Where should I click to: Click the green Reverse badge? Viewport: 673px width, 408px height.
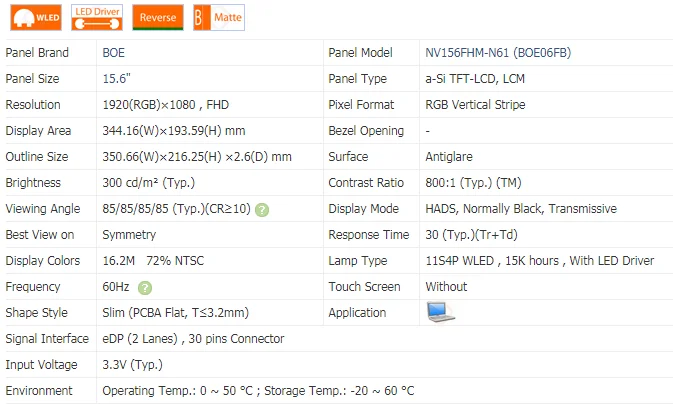pyautogui.click(x=158, y=17)
